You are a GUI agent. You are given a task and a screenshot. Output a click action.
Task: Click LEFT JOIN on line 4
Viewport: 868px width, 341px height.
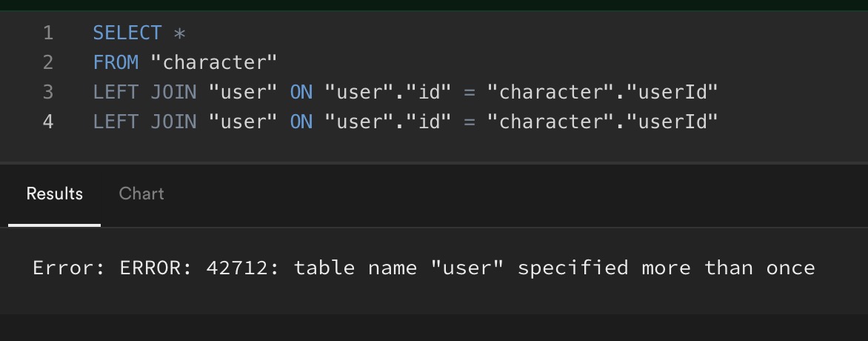click(144, 121)
